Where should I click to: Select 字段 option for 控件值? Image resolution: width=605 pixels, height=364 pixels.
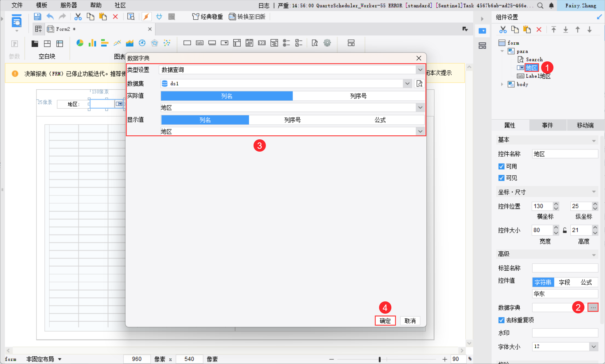pos(564,282)
